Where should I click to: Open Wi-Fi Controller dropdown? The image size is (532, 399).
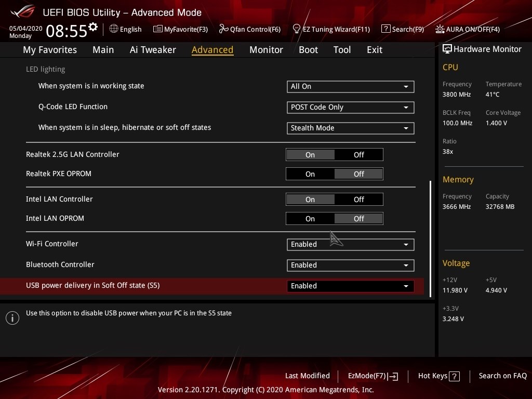351,244
